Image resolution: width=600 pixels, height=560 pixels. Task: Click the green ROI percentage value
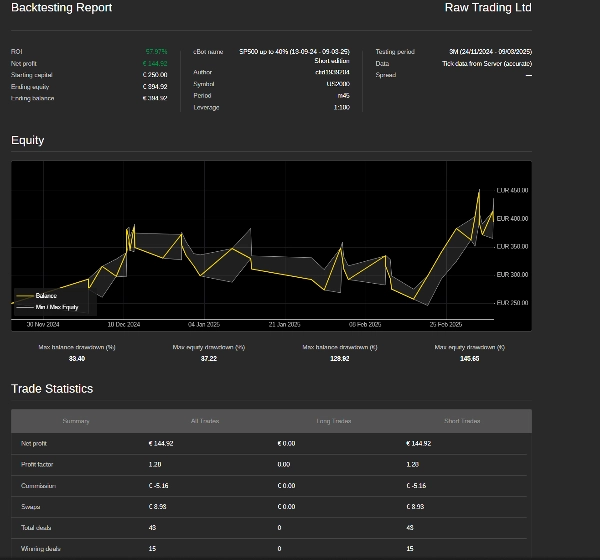click(x=156, y=51)
